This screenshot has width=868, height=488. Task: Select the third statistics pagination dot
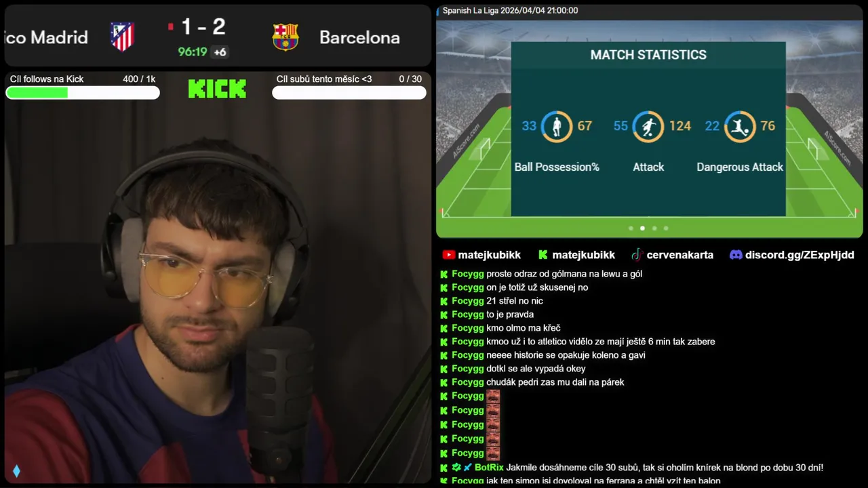pyautogui.click(x=654, y=228)
